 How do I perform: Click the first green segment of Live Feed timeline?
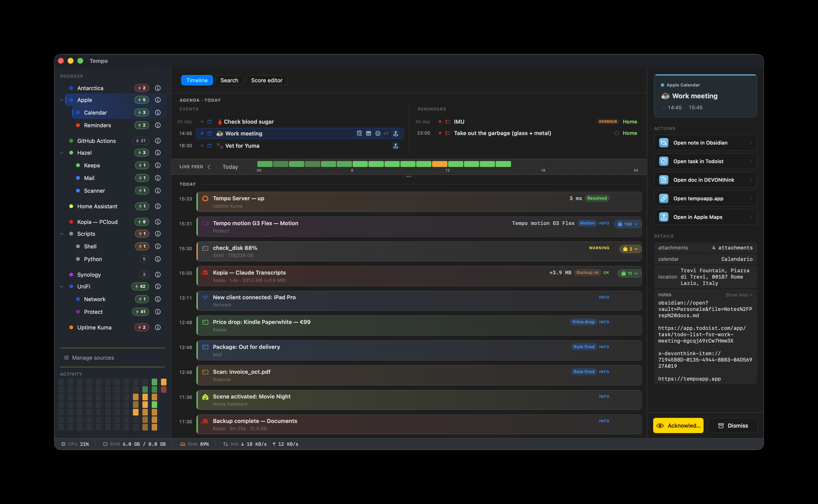click(265, 164)
